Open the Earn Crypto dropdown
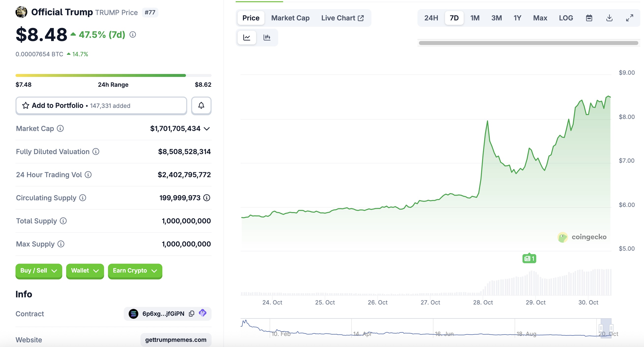The height and width of the screenshot is (347, 644). tap(135, 271)
